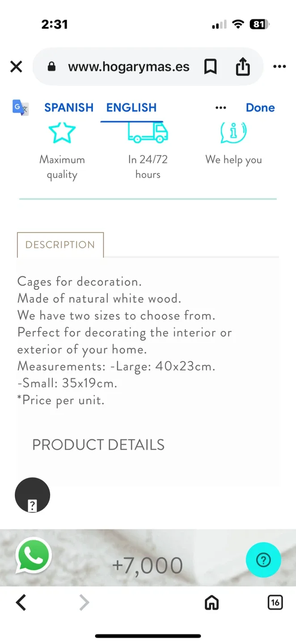Click Done to dismiss the translate bar

click(260, 107)
